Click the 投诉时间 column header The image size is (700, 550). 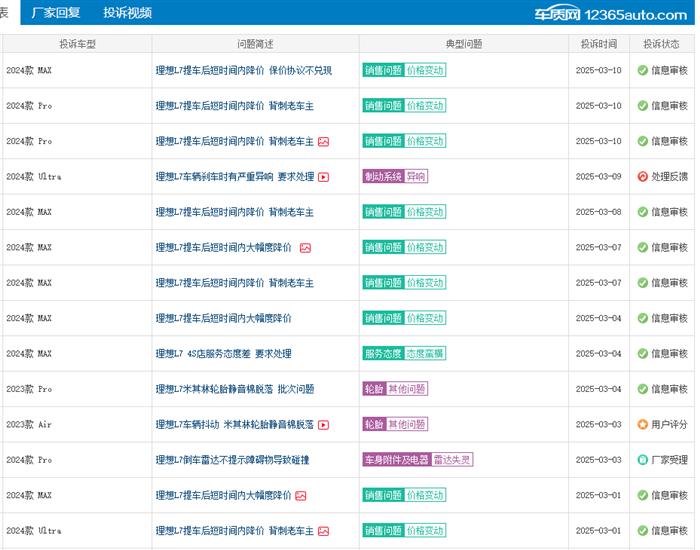[x=599, y=44]
